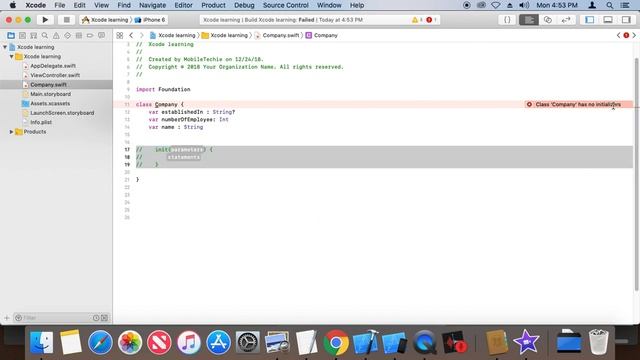640x360 pixels.
Task: Show only recent files filter
Action: [96, 318]
